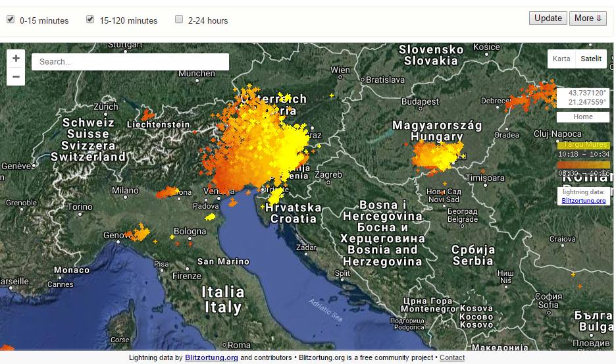Focus the map Search field

point(130,62)
